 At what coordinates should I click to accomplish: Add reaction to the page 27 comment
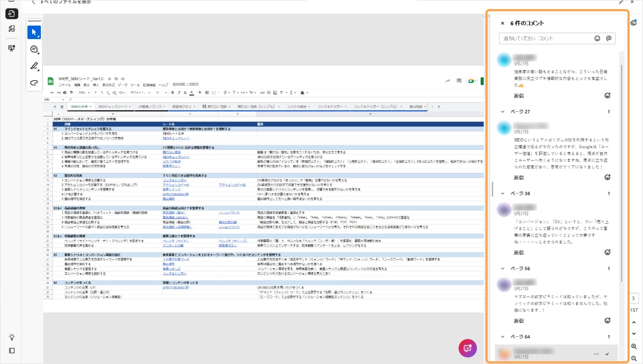tap(607, 177)
